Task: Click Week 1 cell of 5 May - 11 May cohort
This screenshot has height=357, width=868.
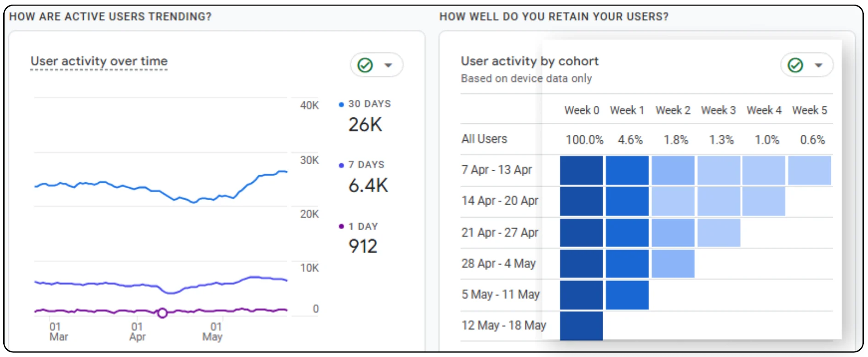Action: [627, 295]
